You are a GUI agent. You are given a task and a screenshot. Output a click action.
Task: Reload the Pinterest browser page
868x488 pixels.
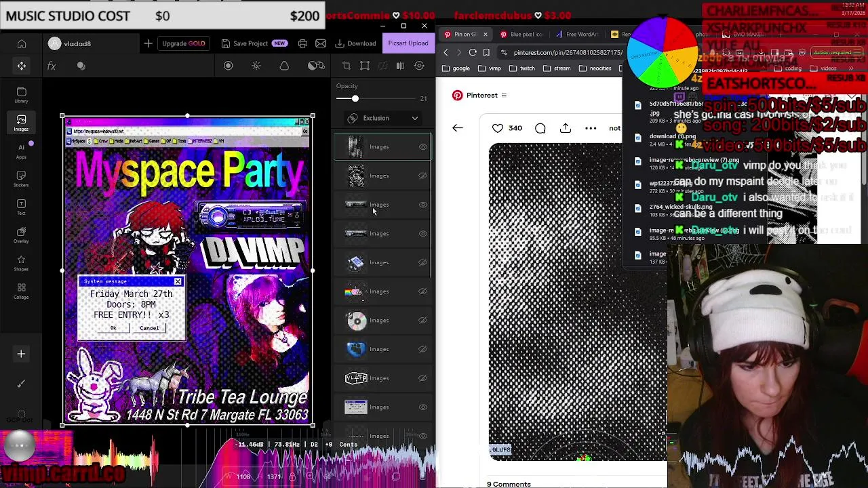473,52
